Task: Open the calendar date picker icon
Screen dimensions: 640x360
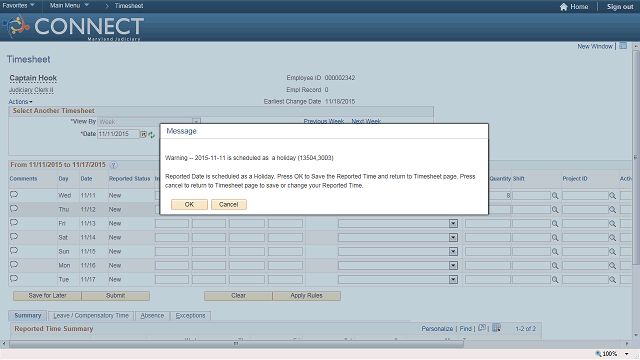Action: (x=144, y=134)
